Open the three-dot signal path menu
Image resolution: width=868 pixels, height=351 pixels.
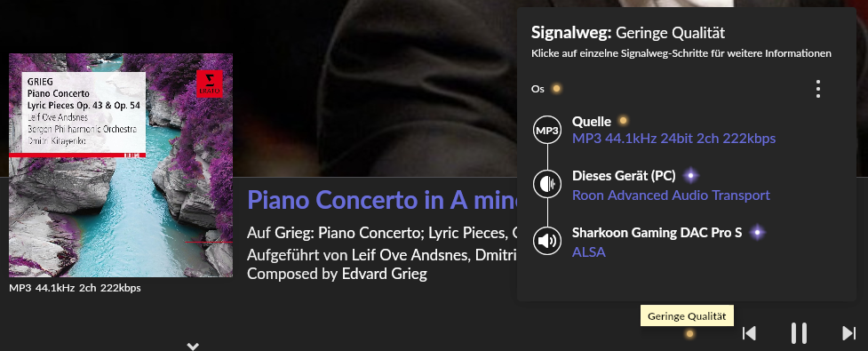[818, 89]
